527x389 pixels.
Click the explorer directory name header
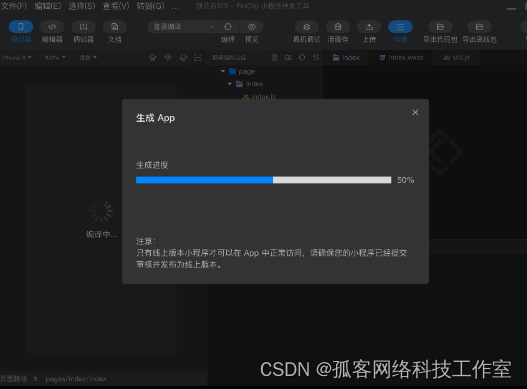[x=232, y=57]
